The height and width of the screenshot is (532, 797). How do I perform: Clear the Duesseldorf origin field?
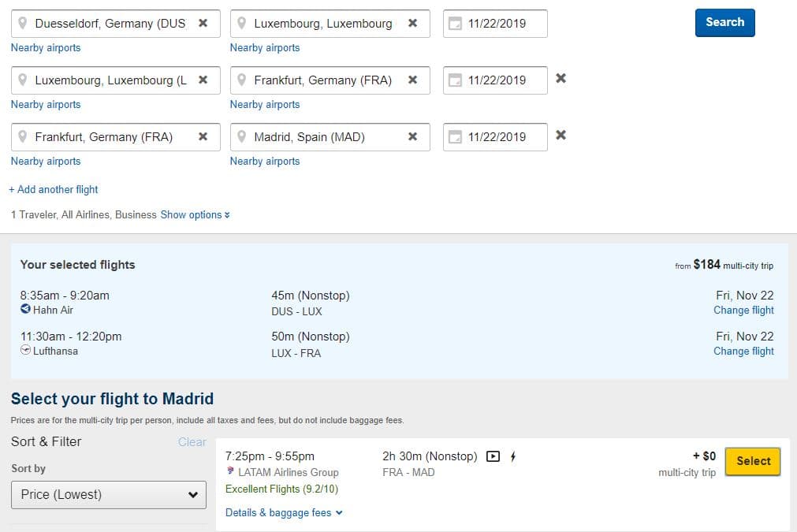[x=203, y=24]
